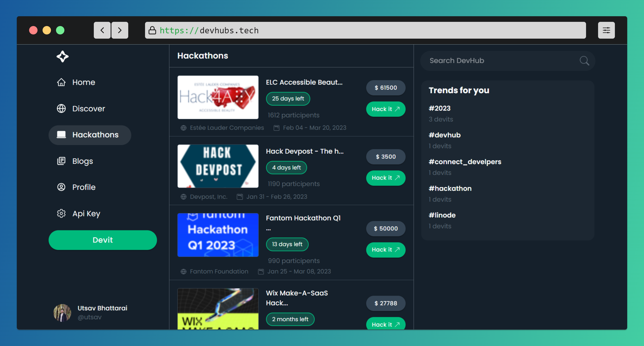644x346 pixels.
Task: Click the DevHub star logo
Action: tap(62, 57)
